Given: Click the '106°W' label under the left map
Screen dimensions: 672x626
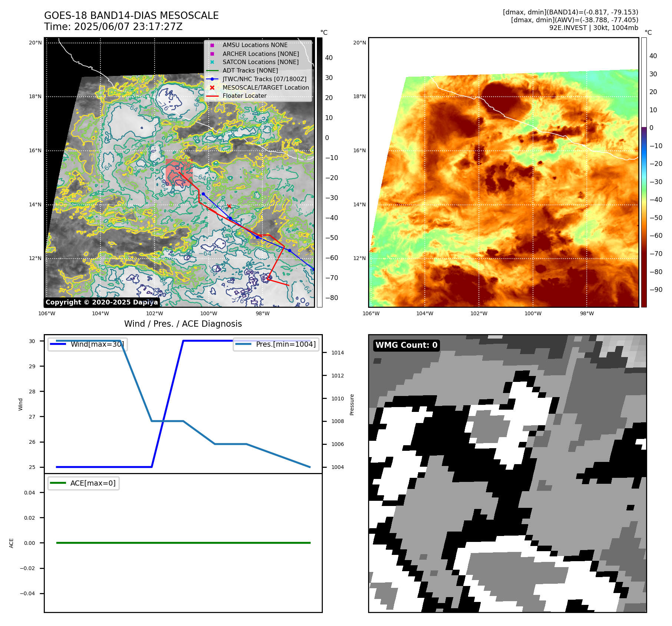Looking at the screenshot, I should point(47,314).
